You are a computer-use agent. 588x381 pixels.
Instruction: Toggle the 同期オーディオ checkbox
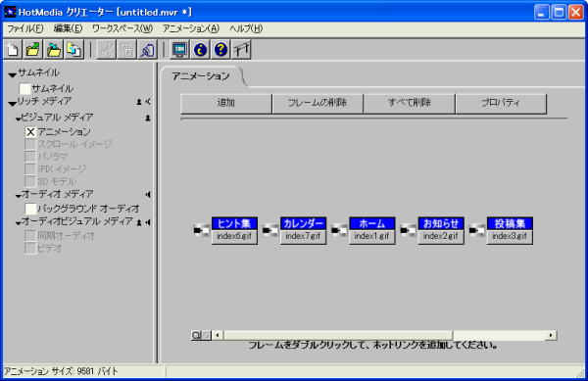pyautogui.click(x=30, y=236)
